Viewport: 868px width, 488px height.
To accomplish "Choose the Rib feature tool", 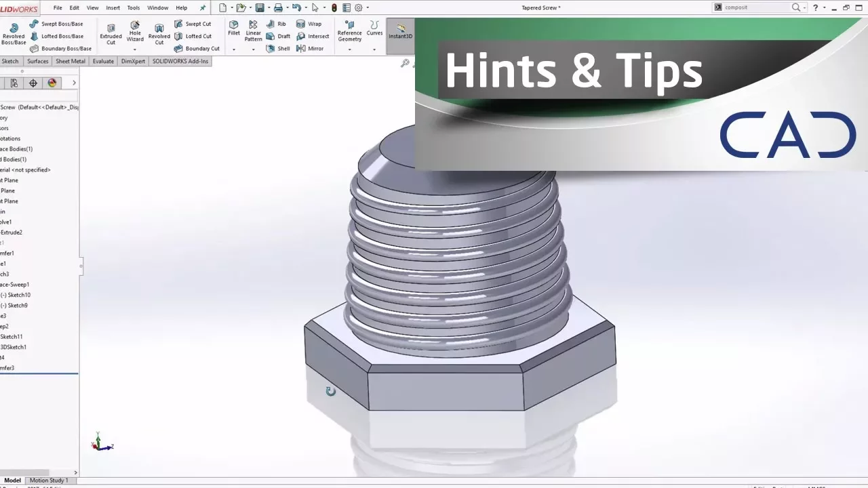I will [x=276, y=24].
